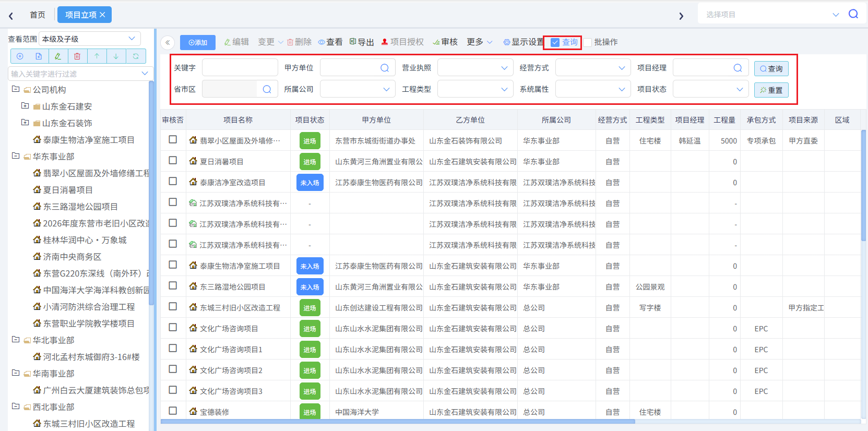Click the table's vertical scrollbar
Screen dimensions: 868x431
(x=863, y=185)
